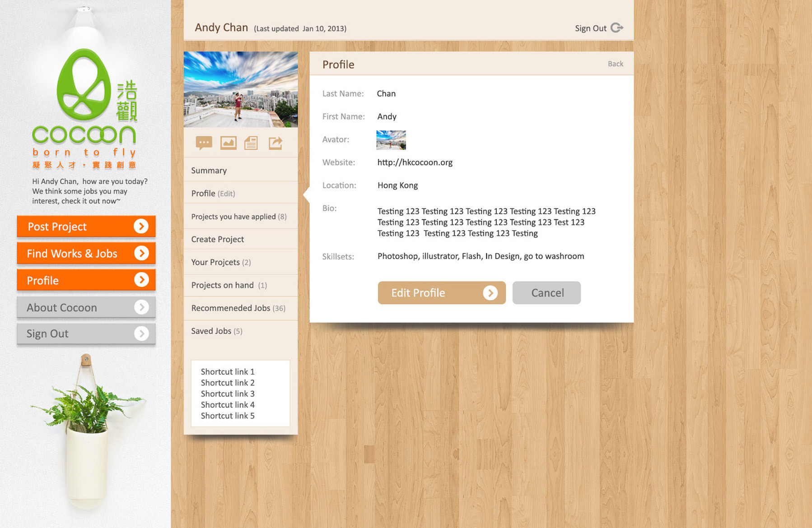Open Projects you have applied (8)
The width and height of the screenshot is (812, 528).
click(x=241, y=216)
